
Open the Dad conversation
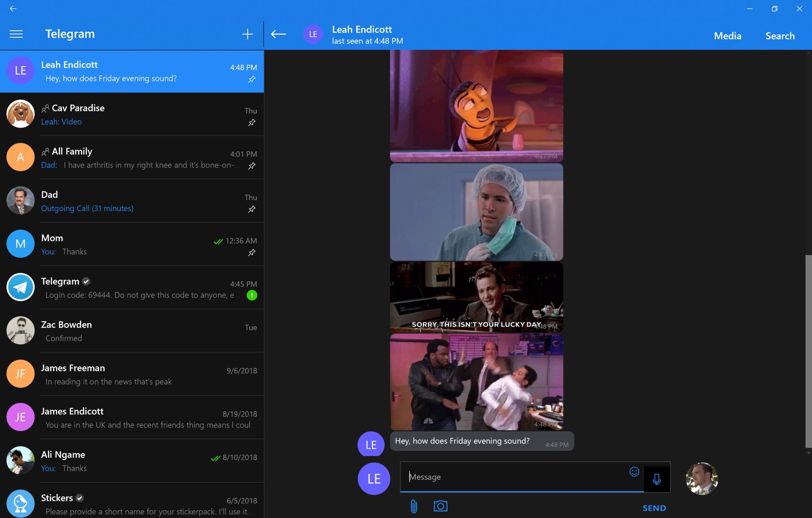pyautogui.click(x=132, y=201)
